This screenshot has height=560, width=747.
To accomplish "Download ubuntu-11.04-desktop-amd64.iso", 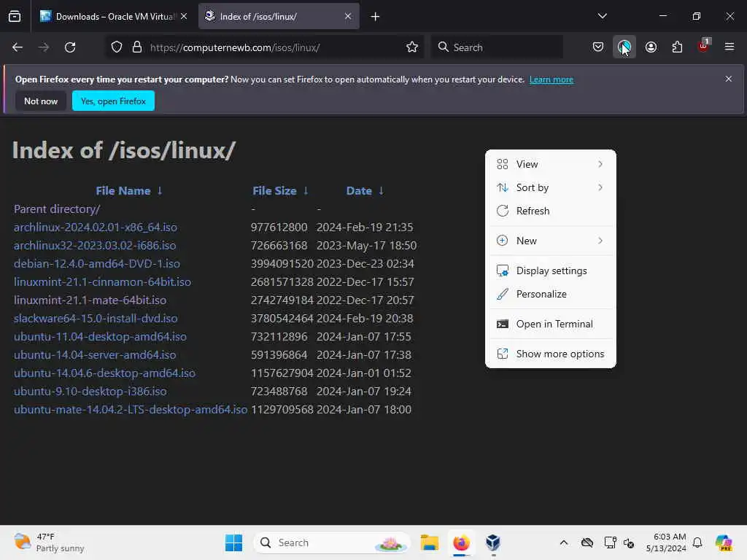I will click(x=100, y=337).
